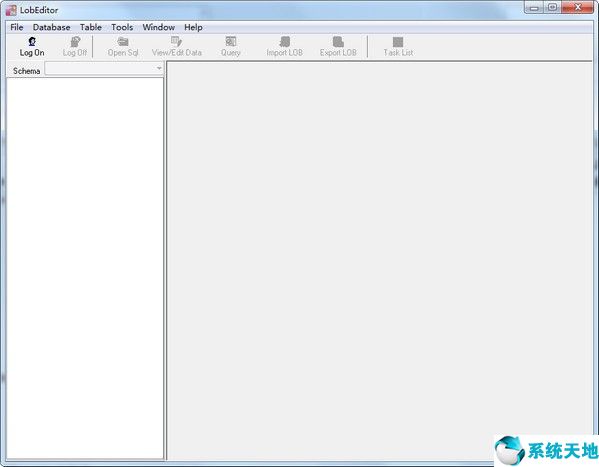
Task: Click the Log Off toolbar icon
Action: tap(75, 42)
